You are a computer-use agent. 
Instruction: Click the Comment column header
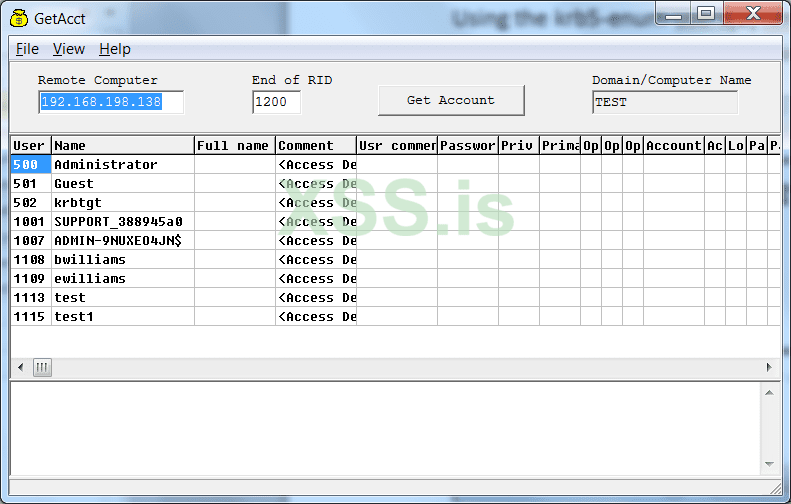pyautogui.click(x=316, y=145)
